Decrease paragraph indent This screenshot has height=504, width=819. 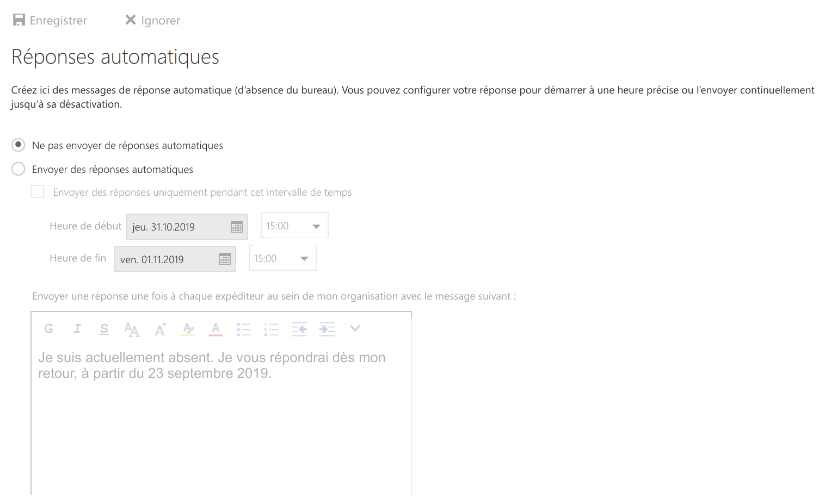pos(299,329)
